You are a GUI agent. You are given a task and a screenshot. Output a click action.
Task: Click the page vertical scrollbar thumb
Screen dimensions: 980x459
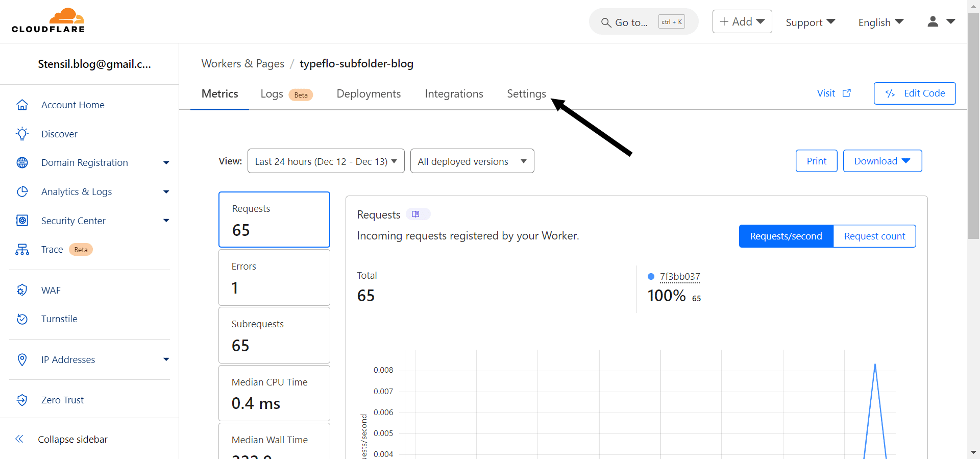point(973,125)
